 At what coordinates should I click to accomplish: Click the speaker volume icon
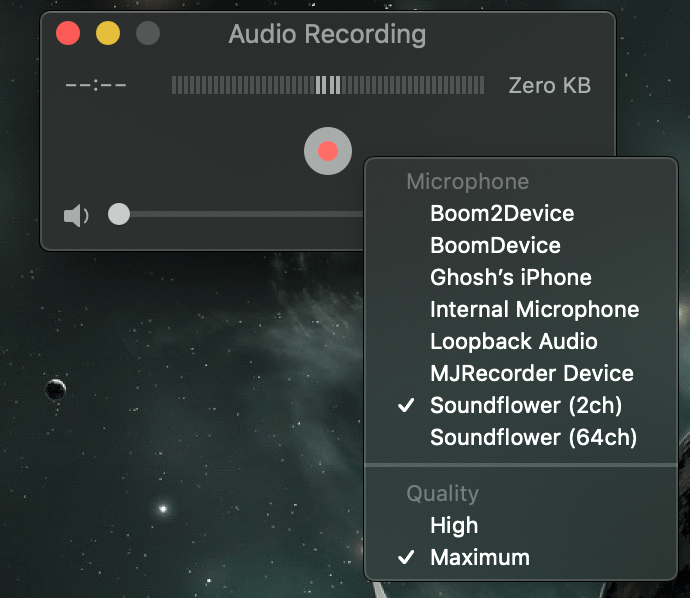pos(76,216)
